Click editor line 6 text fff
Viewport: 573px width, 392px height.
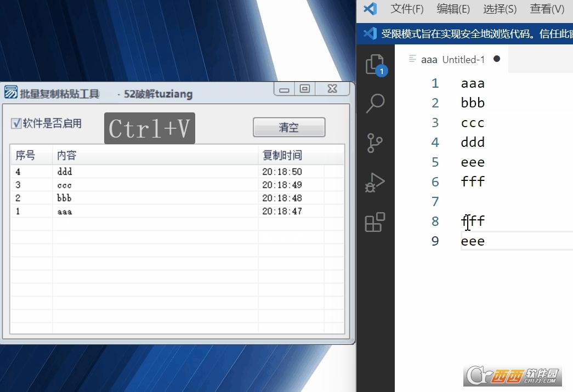point(473,181)
